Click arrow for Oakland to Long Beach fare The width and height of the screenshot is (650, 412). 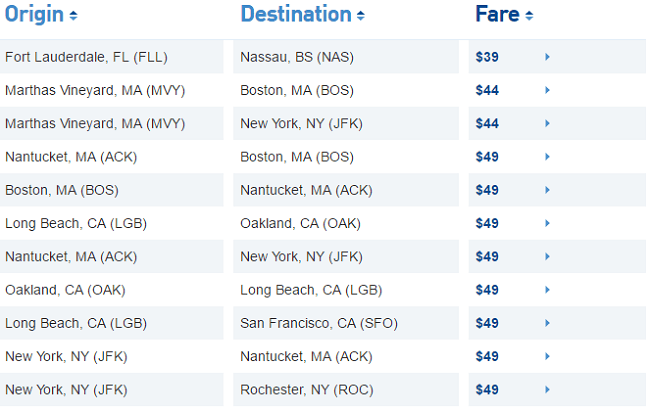click(547, 290)
